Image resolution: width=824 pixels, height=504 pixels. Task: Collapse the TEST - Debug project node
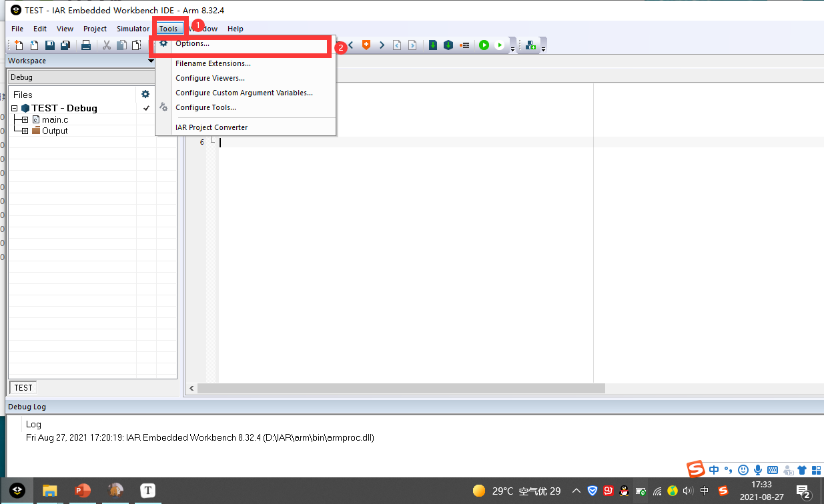[15, 108]
